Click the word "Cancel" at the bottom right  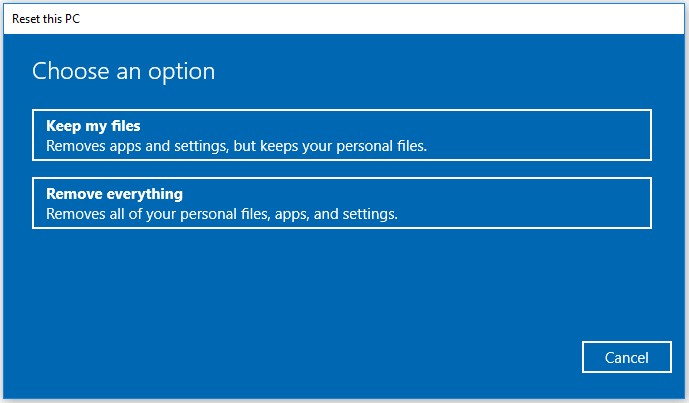point(626,357)
